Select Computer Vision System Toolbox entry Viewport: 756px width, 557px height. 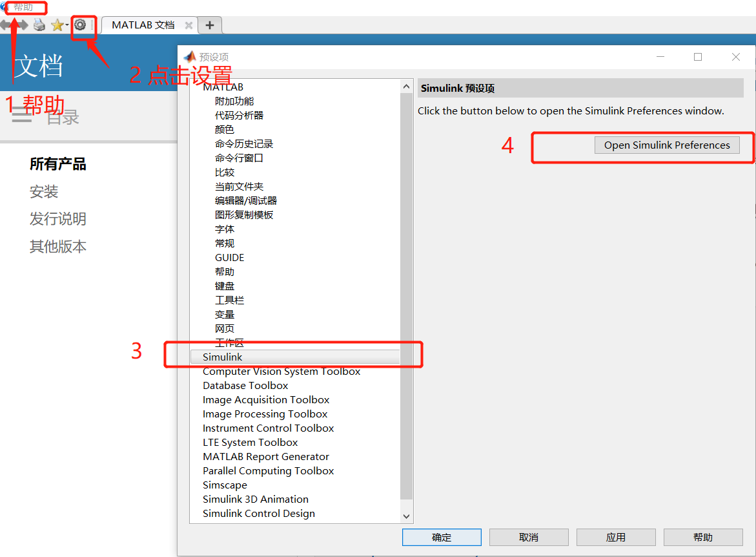(281, 371)
